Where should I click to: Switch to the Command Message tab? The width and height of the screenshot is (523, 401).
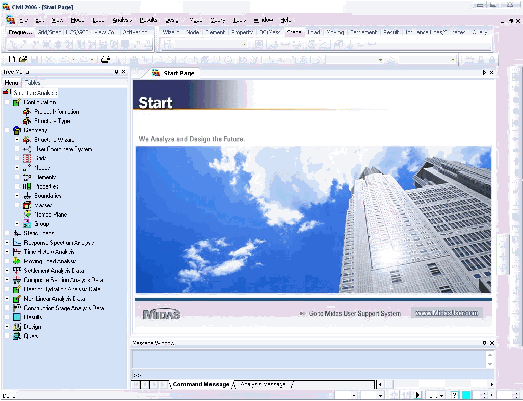pos(200,384)
